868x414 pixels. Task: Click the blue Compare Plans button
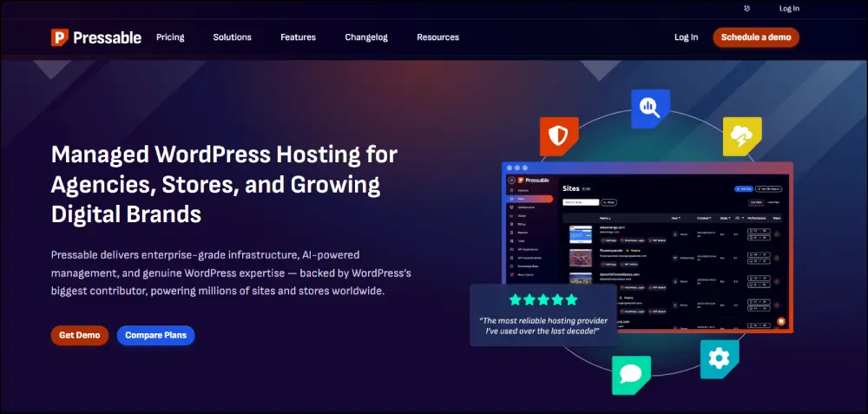tap(155, 335)
